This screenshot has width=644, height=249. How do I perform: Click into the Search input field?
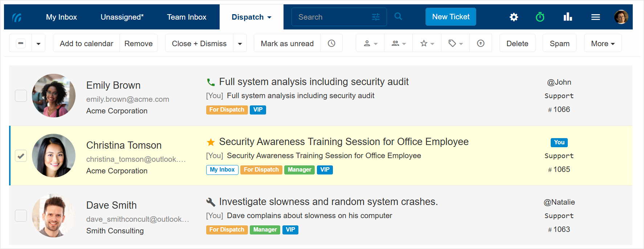(x=332, y=17)
